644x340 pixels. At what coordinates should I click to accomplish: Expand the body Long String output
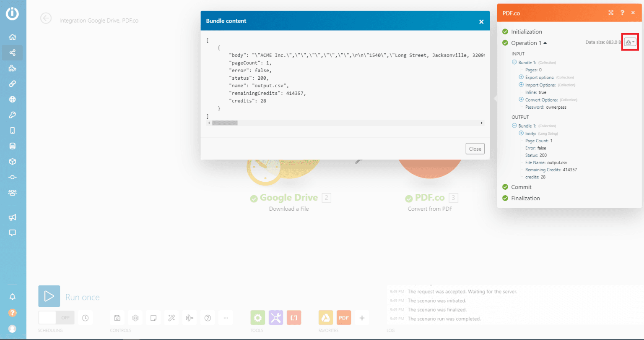coord(521,133)
